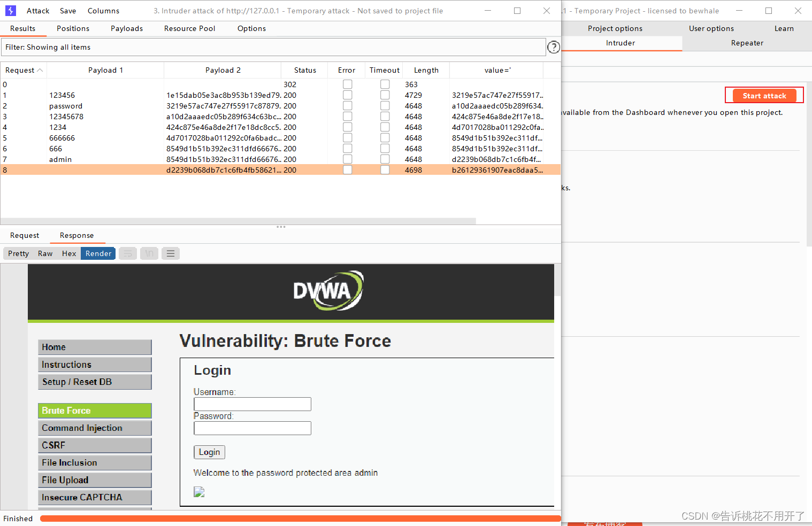The image size is (812, 526).
Task: Switch to the Results tab
Action: (22, 28)
